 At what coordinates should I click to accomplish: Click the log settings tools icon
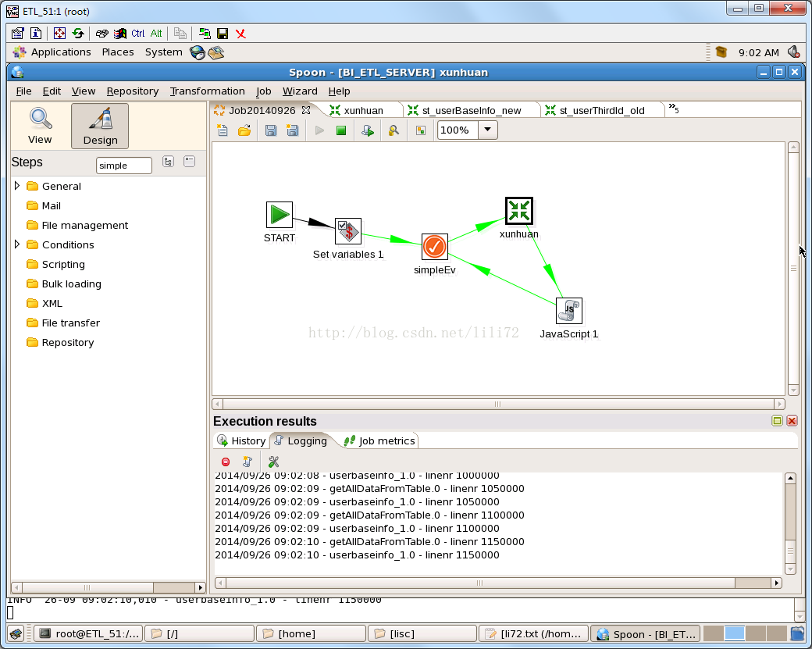coord(273,462)
